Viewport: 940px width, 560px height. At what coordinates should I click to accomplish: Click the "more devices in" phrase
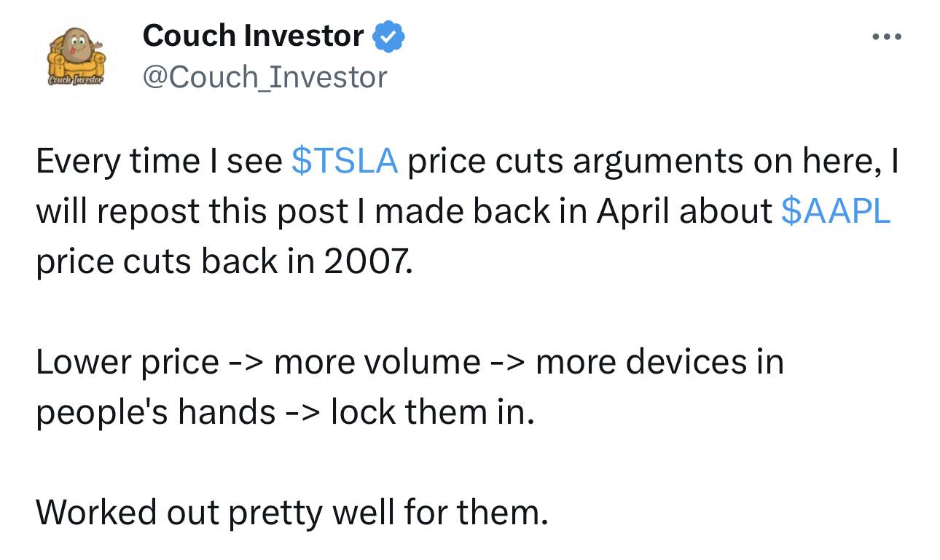[x=659, y=362]
